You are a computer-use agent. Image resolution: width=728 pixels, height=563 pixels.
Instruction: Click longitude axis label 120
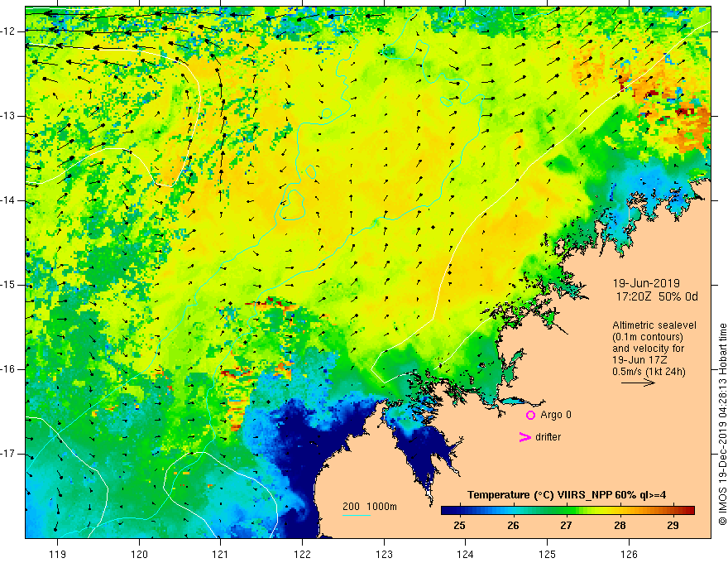coord(139,554)
